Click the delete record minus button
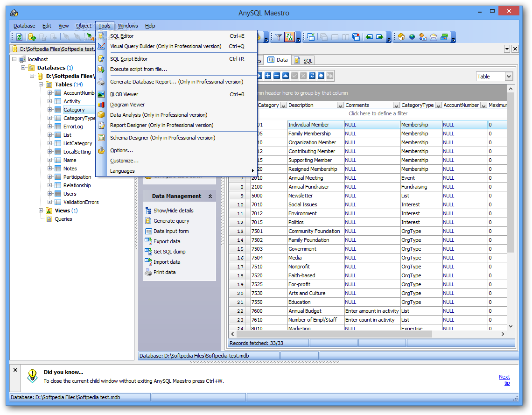532x415 pixels. click(x=277, y=76)
